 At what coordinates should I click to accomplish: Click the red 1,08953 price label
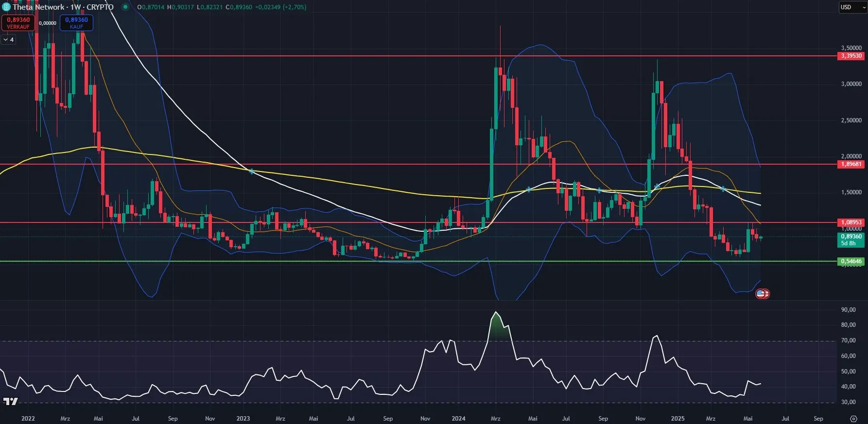851,222
